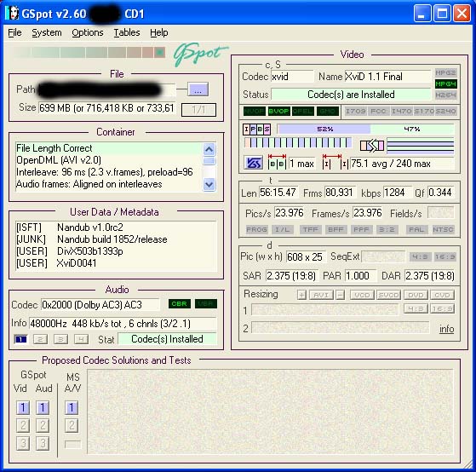Select audio stream 4
The image size is (476, 472).
click(x=82, y=339)
